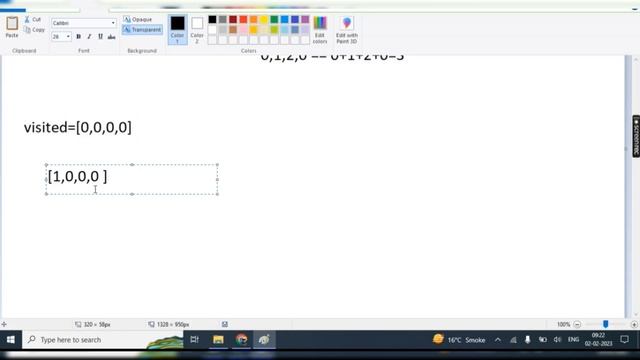The image size is (640, 360).
Task: Open File Explorer from the taskbar
Action: [x=218, y=340]
